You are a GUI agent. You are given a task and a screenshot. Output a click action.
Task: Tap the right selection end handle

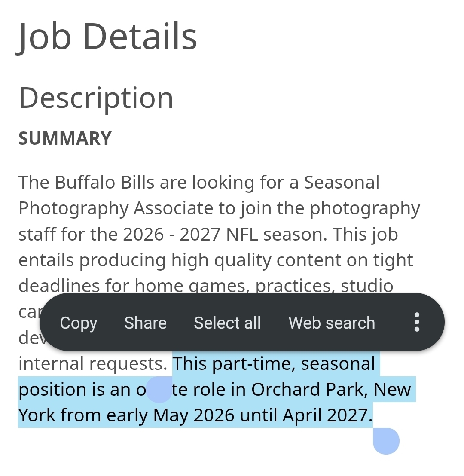click(x=386, y=441)
